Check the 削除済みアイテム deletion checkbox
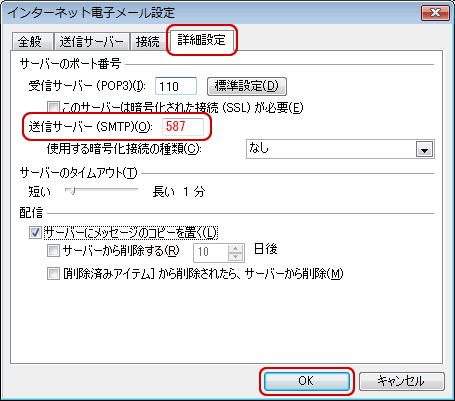This screenshot has height=401, width=455. (53, 274)
